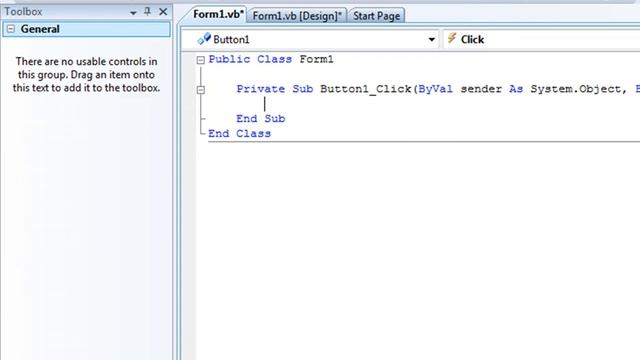Click the Toolbox panel title
The height and width of the screenshot is (360, 640).
[x=23, y=12]
